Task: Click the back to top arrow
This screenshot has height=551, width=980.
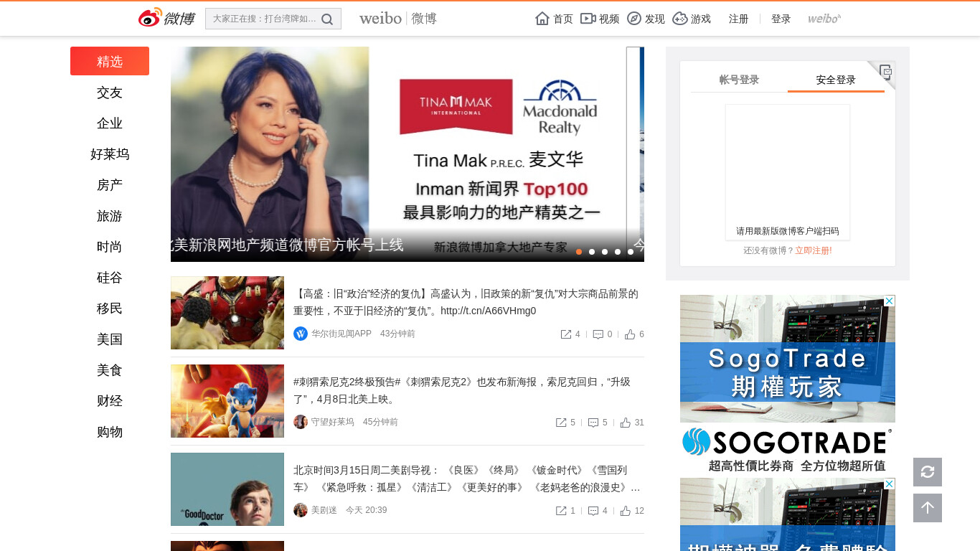Action: pos(928,508)
